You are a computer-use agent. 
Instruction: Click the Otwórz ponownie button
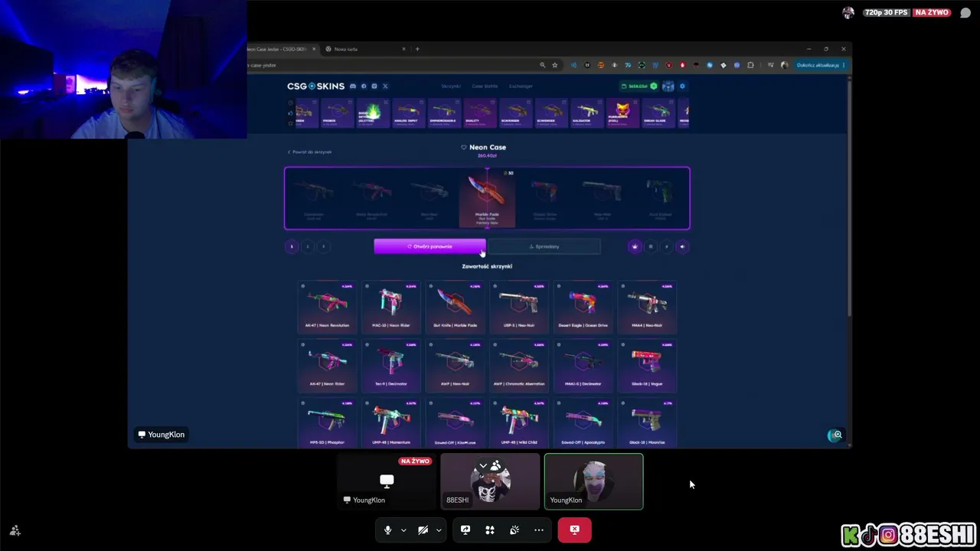(x=430, y=246)
